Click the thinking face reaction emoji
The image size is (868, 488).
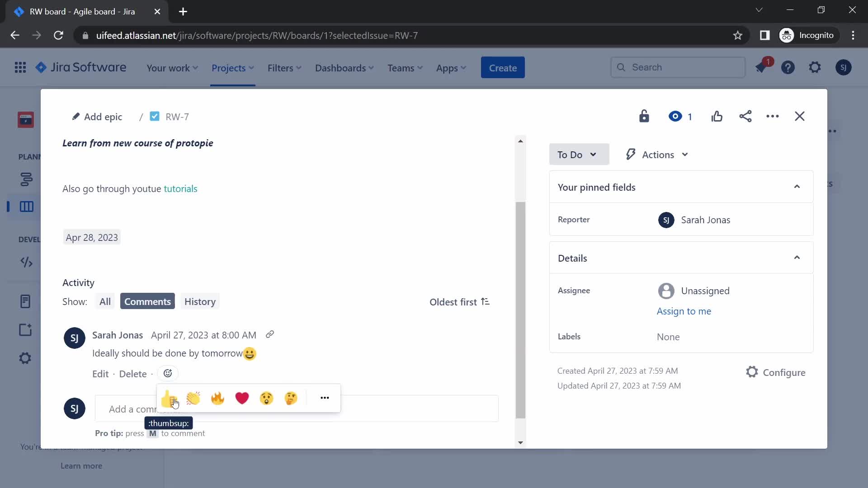[x=292, y=398]
